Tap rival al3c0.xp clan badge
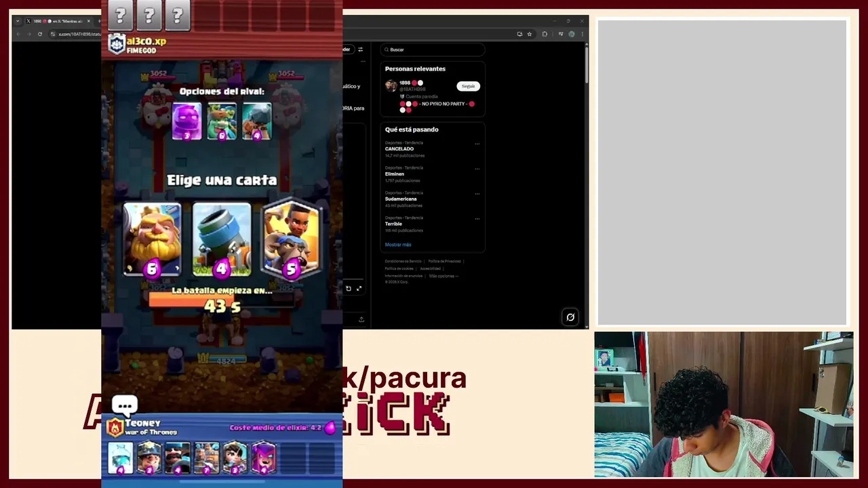 click(x=117, y=44)
